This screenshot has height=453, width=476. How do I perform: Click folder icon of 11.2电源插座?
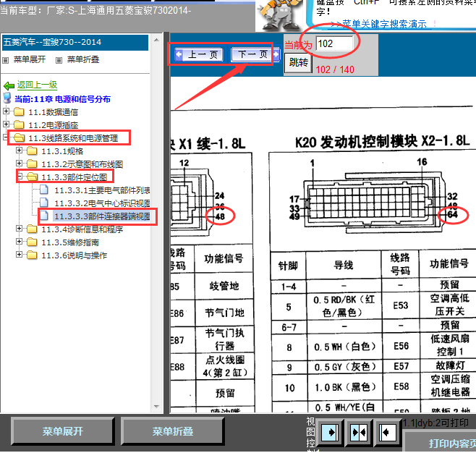click(19, 124)
